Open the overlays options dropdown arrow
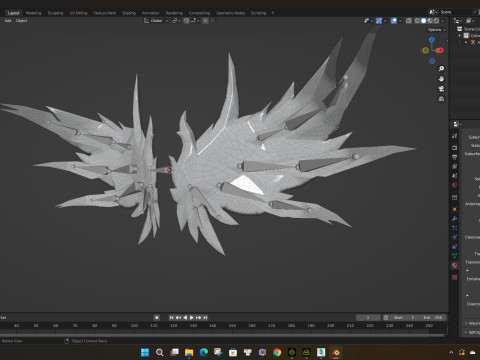The width and height of the screenshot is (480, 360). 400,21
